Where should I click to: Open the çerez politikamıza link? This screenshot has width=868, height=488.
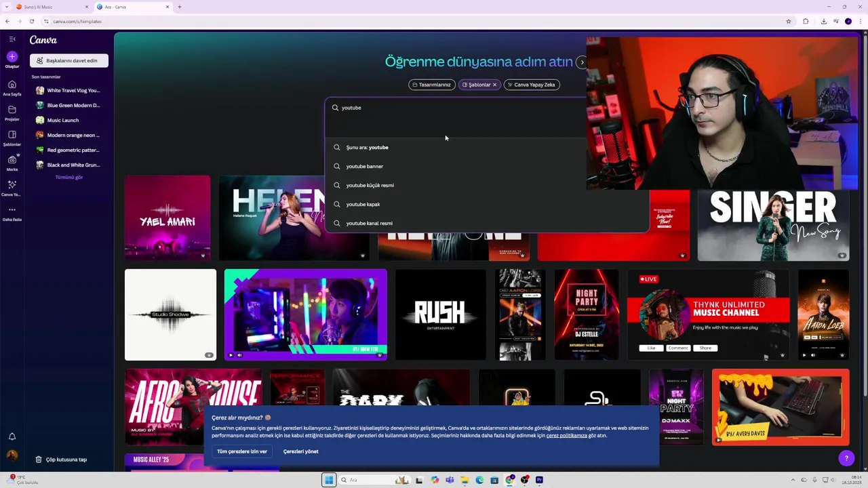click(567, 436)
